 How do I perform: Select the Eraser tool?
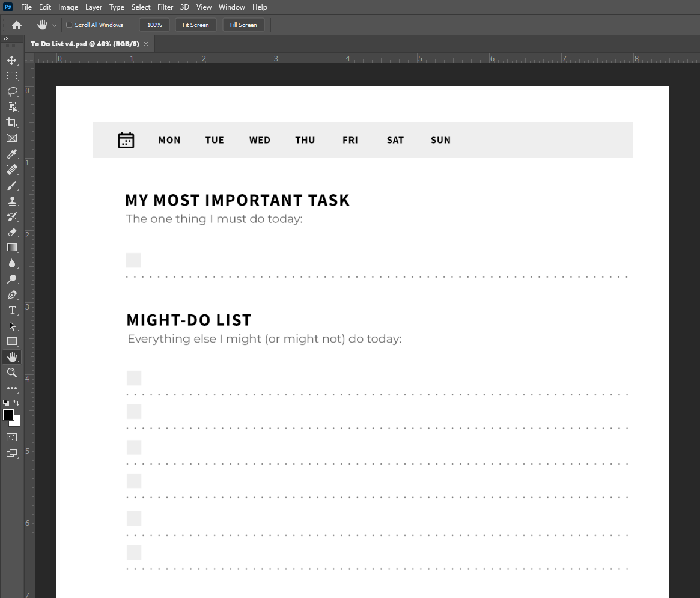pyautogui.click(x=11, y=232)
